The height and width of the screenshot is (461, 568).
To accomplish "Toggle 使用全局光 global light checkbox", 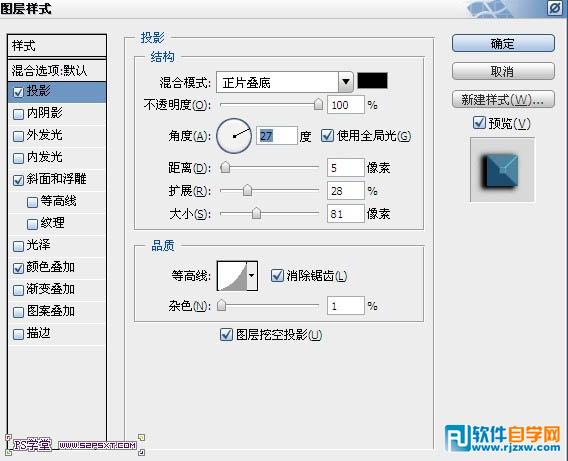I will [x=327, y=136].
